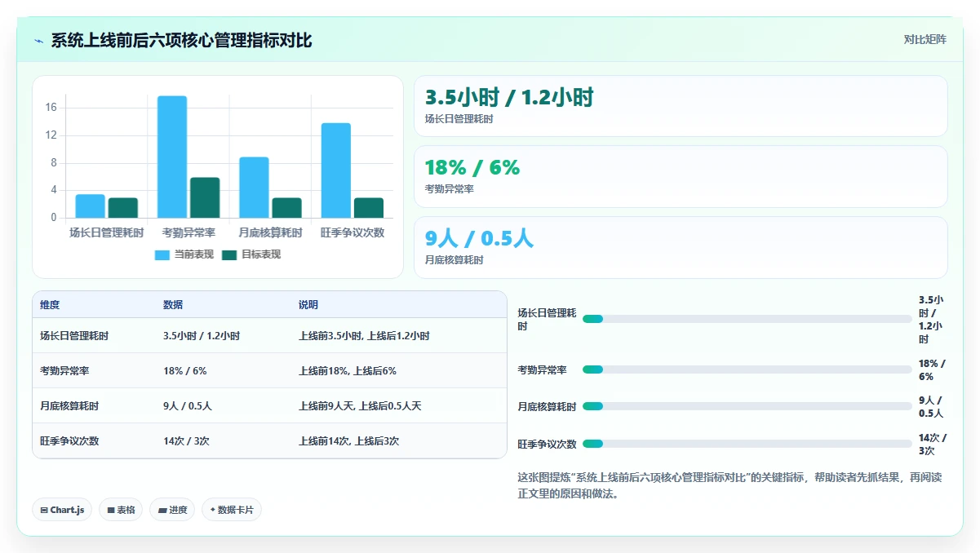Click the 表格 tag

coord(121,510)
